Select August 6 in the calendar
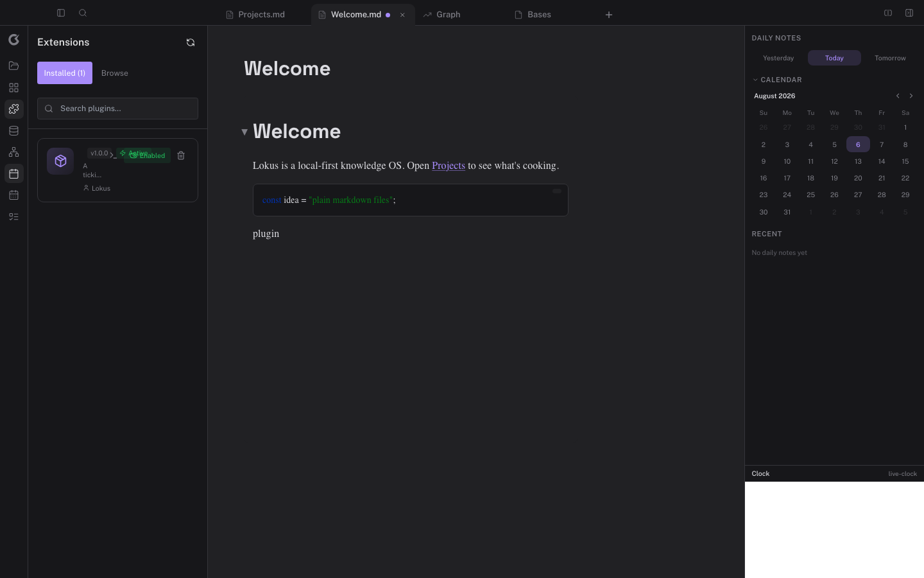 click(858, 144)
